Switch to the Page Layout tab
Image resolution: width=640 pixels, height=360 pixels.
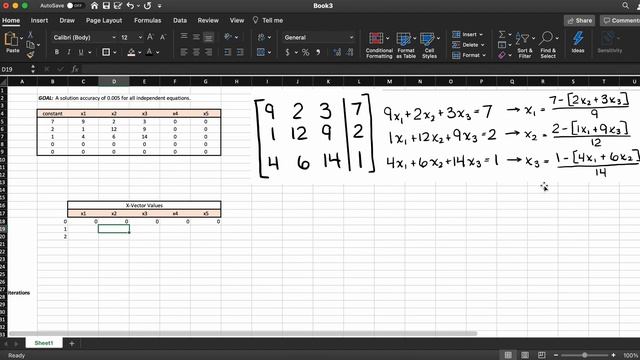104,20
